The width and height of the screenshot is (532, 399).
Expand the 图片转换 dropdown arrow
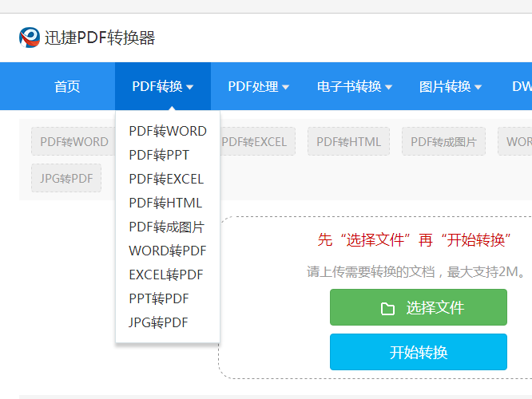tap(478, 88)
